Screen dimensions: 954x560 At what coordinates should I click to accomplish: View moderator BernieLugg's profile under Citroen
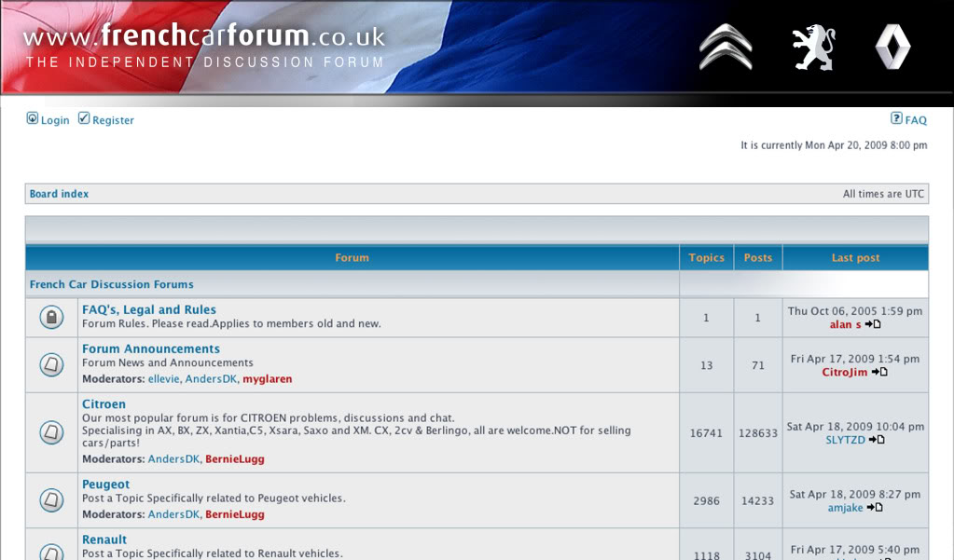click(x=235, y=459)
